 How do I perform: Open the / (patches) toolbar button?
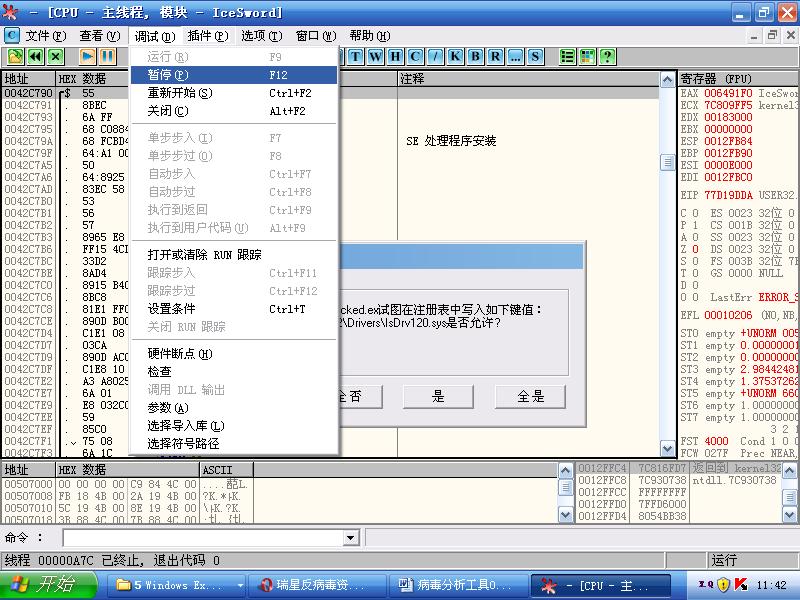(x=435, y=57)
